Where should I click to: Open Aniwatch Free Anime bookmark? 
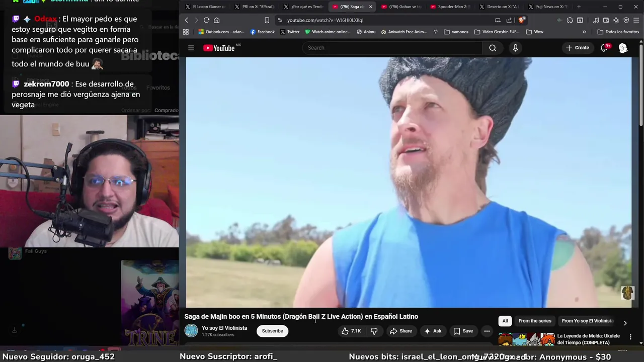pos(404,32)
